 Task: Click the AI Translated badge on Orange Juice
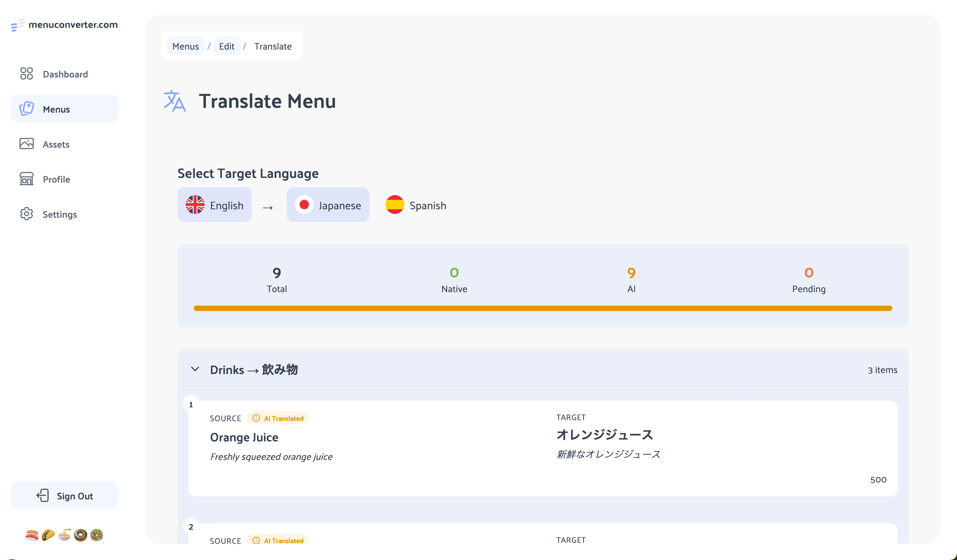(x=278, y=418)
